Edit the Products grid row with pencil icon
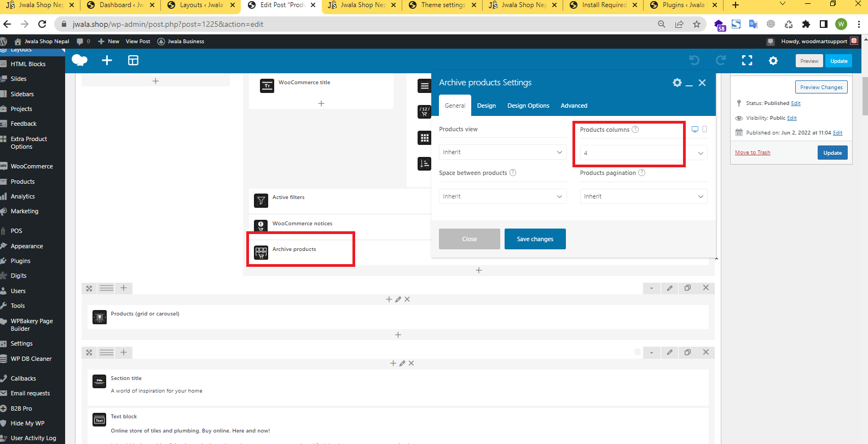This screenshot has width=868, height=444. point(669,288)
